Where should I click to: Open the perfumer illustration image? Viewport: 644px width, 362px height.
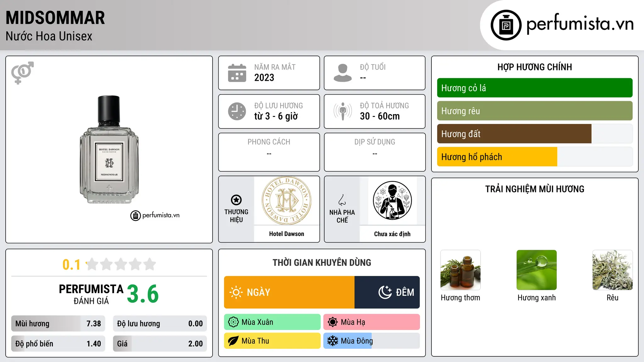point(392,200)
